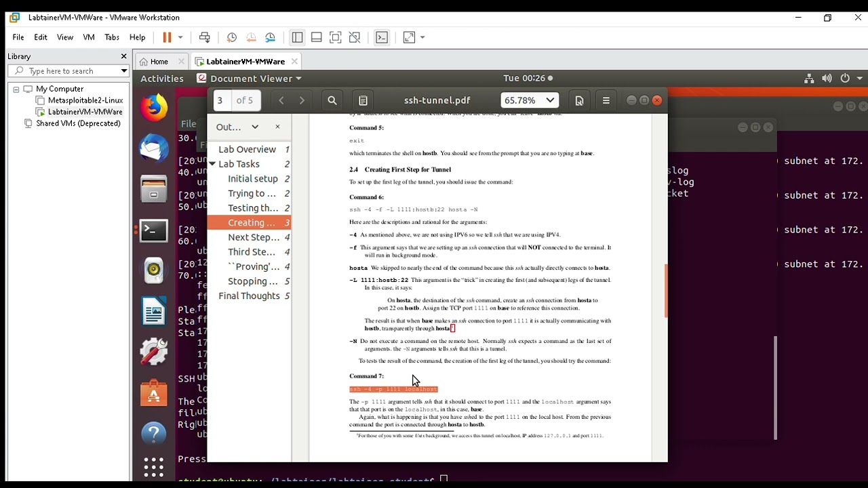This screenshot has height=488, width=868.
Task: Click the Unity mode icon
Action: click(x=354, y=37)
